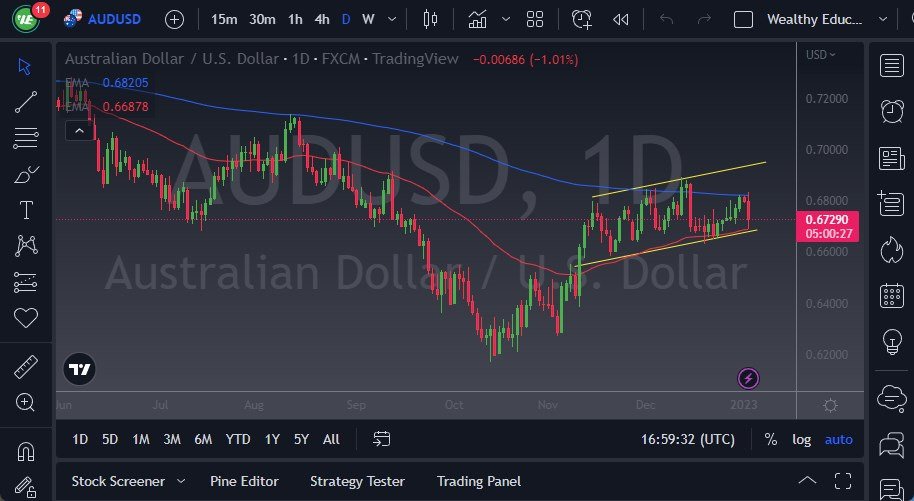The image size is (914, 501).
Task: Open the AUDUSD symbol search
Action: (x=103, y=19)
